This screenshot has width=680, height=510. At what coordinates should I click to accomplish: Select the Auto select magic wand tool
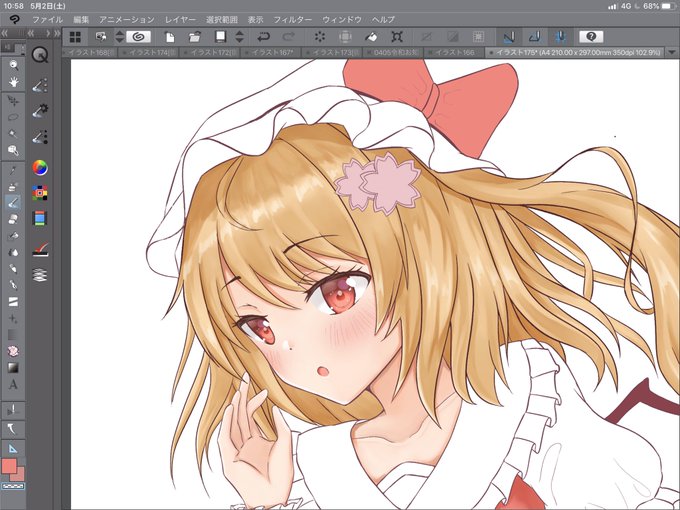click(x=13, y=134)
